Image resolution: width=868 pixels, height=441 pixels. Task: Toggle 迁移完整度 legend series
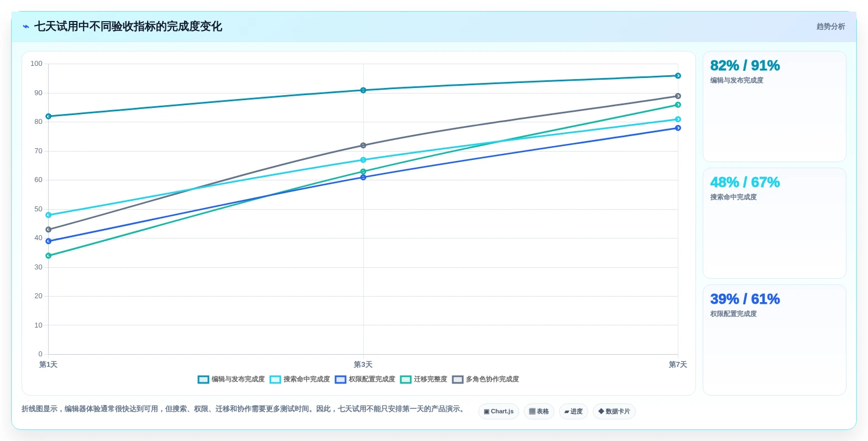point(423,380)
